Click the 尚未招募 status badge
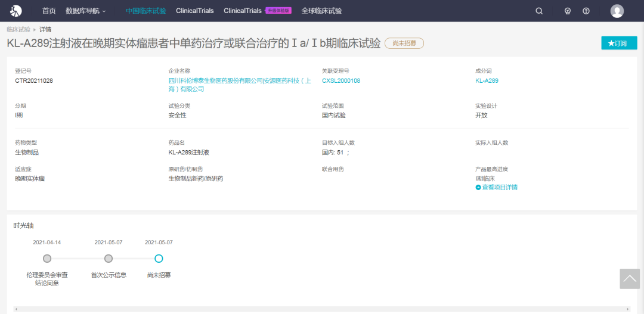 point(404,43)
